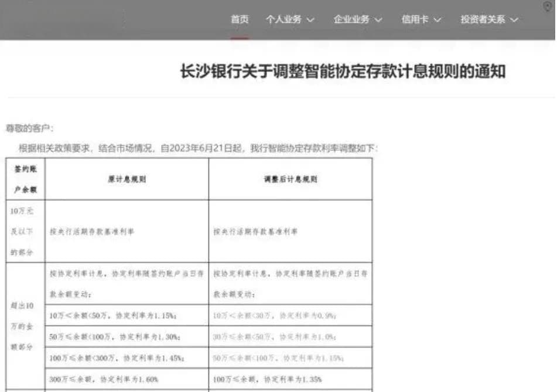Click the 按协定利率计息 cell in the adjusted rules column
Viewport: 557px width, 392px height.
(x=291, y=283)
